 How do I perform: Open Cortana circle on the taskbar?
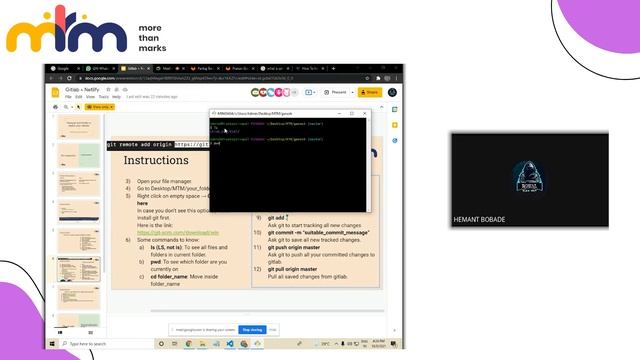pos(161,344)
